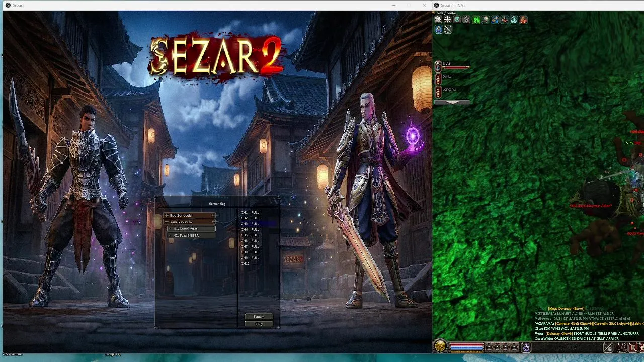The width and height of the screenshot is (644, 362).
Task: Click the Çıkış exit button
Action: point(259,324)
